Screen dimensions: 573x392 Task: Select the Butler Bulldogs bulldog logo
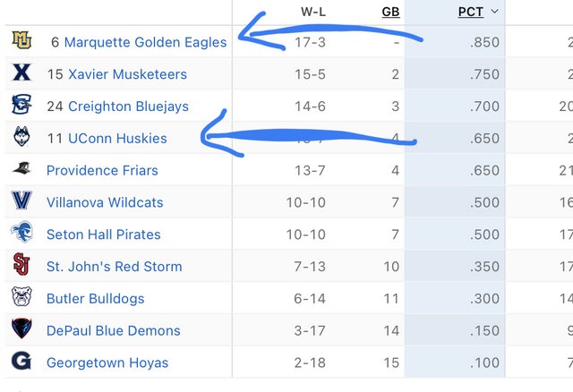click(x=21, y=296)
